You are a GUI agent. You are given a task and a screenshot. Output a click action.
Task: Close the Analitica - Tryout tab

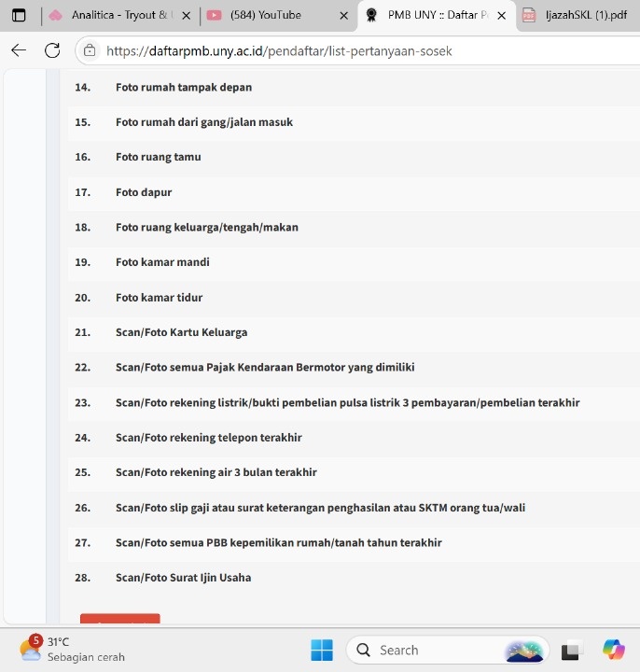186,16
